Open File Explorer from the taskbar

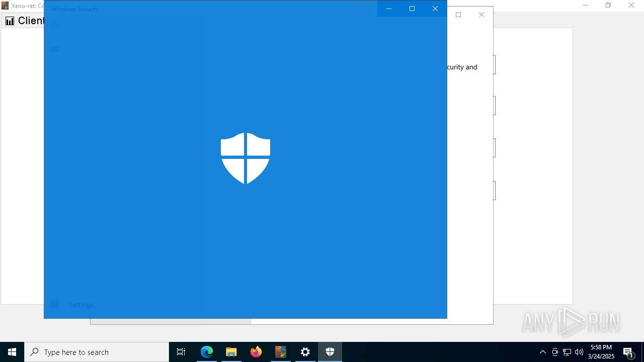pyautogui.click(x=231, y=352)
